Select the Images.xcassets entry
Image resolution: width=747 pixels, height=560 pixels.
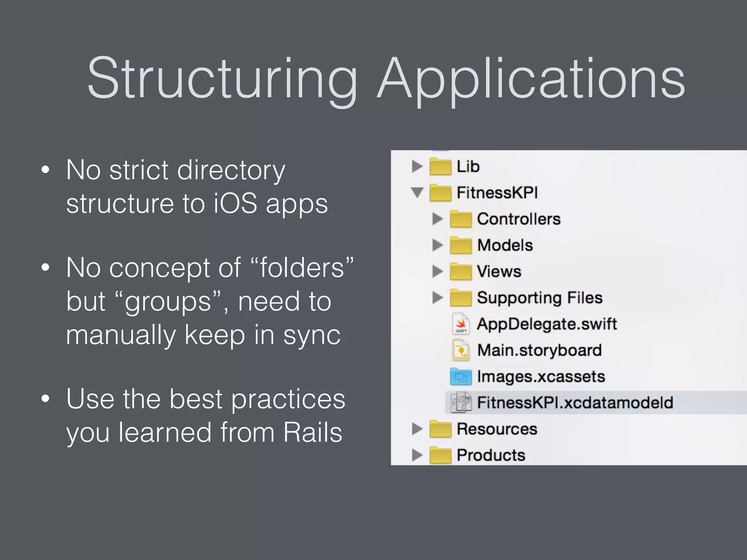541,377
